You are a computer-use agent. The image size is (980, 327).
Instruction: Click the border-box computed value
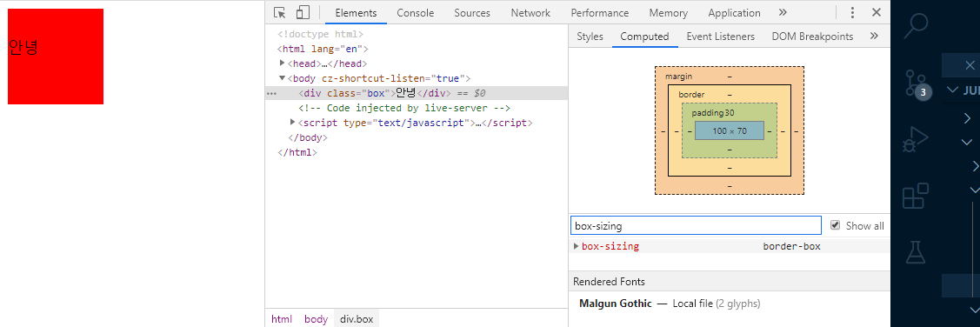point(791,246)
